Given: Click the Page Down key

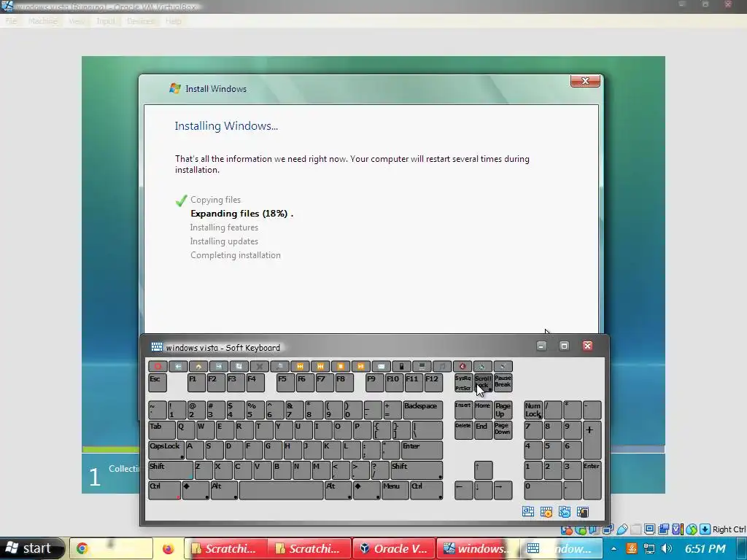Looking at the screenshot, I should [x=503, y=430].
